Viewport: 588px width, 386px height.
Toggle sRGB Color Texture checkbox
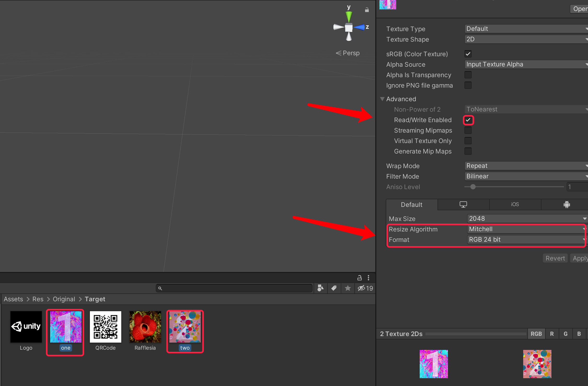point(468,54)
